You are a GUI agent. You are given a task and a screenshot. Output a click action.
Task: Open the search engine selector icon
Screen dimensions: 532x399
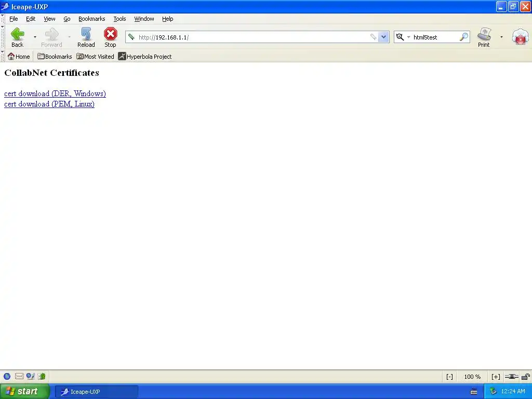(x=401, y=37)
